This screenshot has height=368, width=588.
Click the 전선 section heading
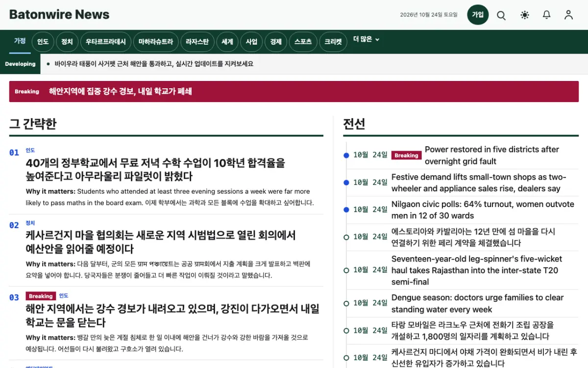click(354, 124)
